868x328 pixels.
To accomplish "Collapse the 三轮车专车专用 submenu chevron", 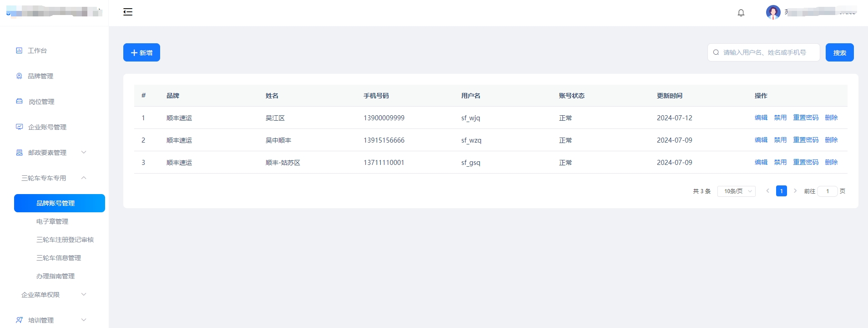I will coord(84,178).
